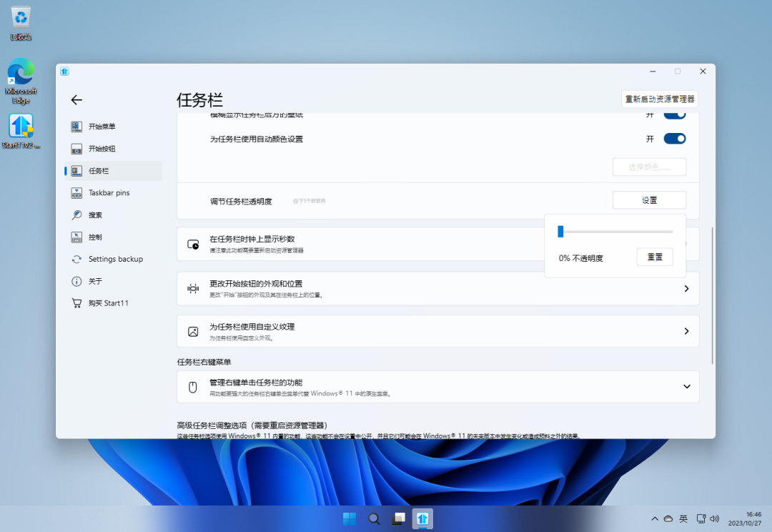The width and height of the screenshot is (772, 532).
Task: Open Microsoft Edge desktop shortcut
Action: (x=21, y=82)
